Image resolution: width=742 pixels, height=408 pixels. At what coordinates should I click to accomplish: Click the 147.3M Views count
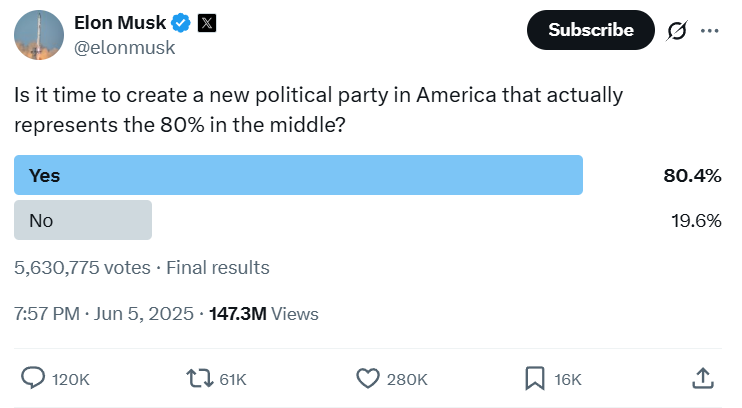click(x=264, y=313)
